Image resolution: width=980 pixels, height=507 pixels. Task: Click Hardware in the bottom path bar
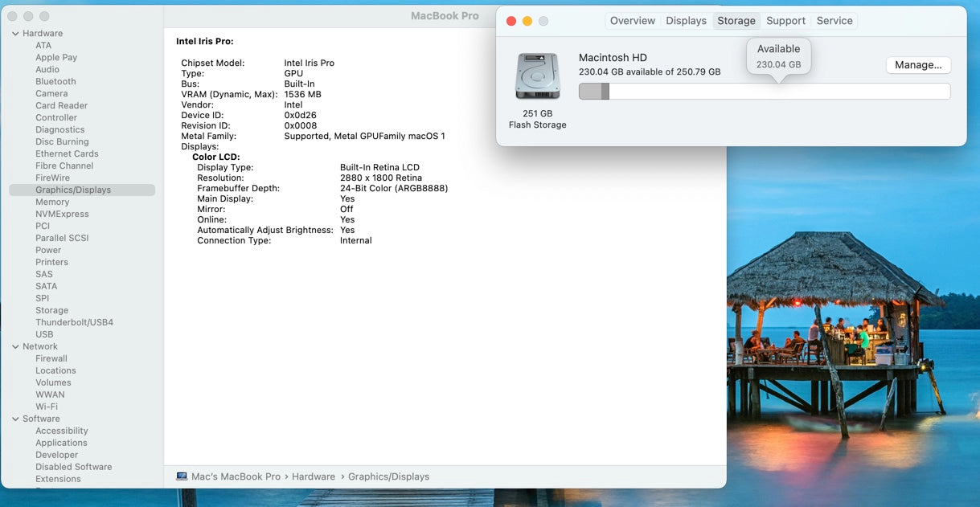point(313,476)
